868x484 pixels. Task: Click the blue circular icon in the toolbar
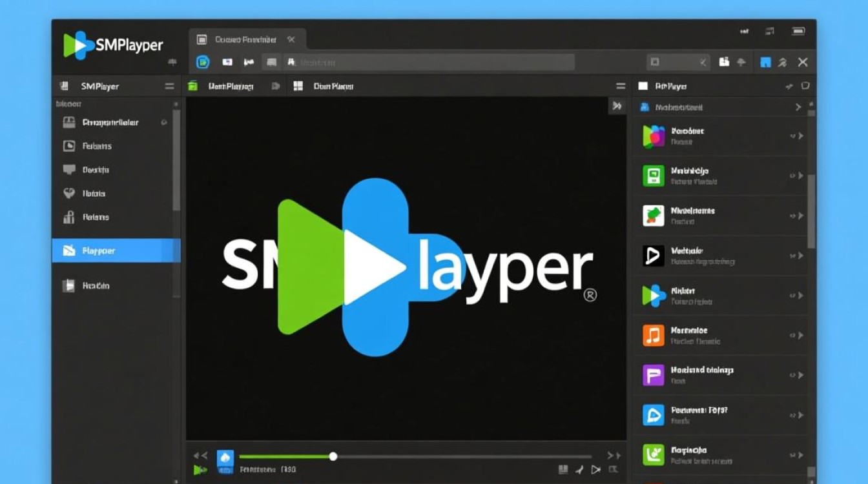[x=203, y=62]
